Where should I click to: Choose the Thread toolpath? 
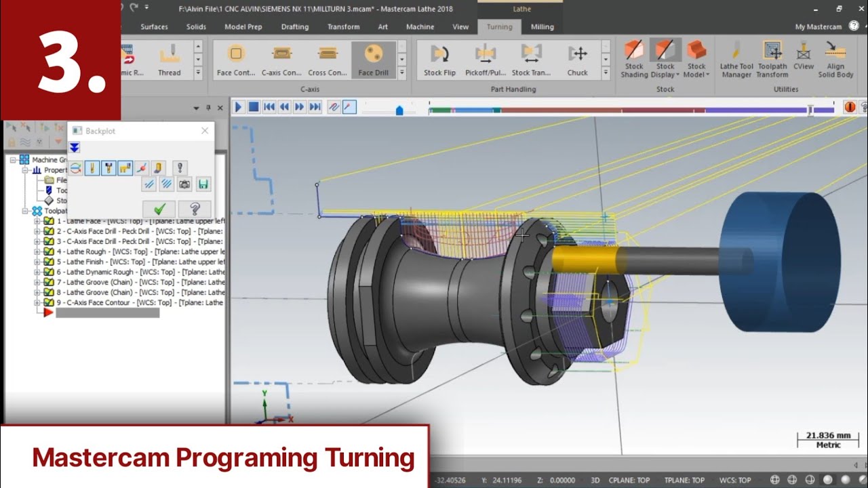click(170, 60)
